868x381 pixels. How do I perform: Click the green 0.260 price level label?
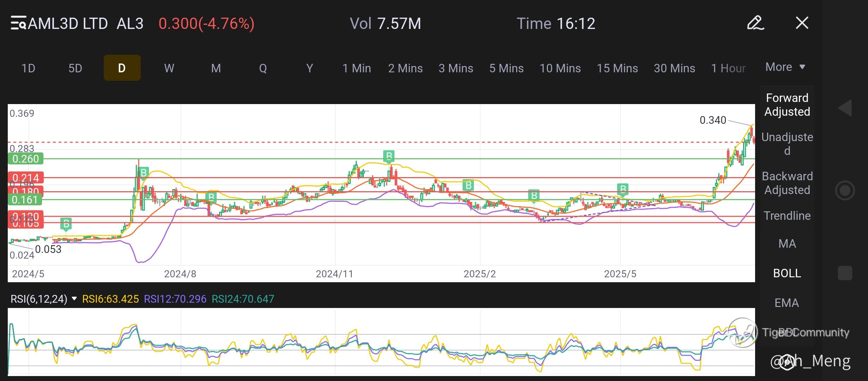click(x=25, y=159)
